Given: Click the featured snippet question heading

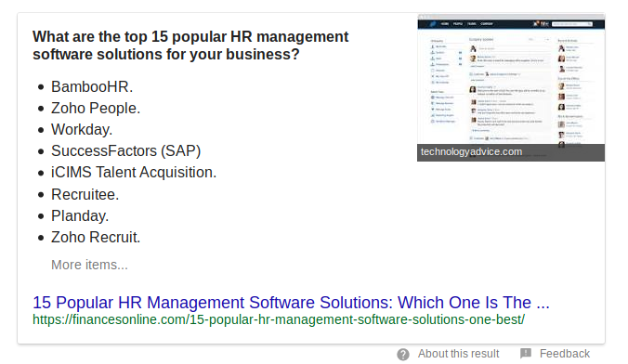Looking at the screenshot, I should coord(190,45).
